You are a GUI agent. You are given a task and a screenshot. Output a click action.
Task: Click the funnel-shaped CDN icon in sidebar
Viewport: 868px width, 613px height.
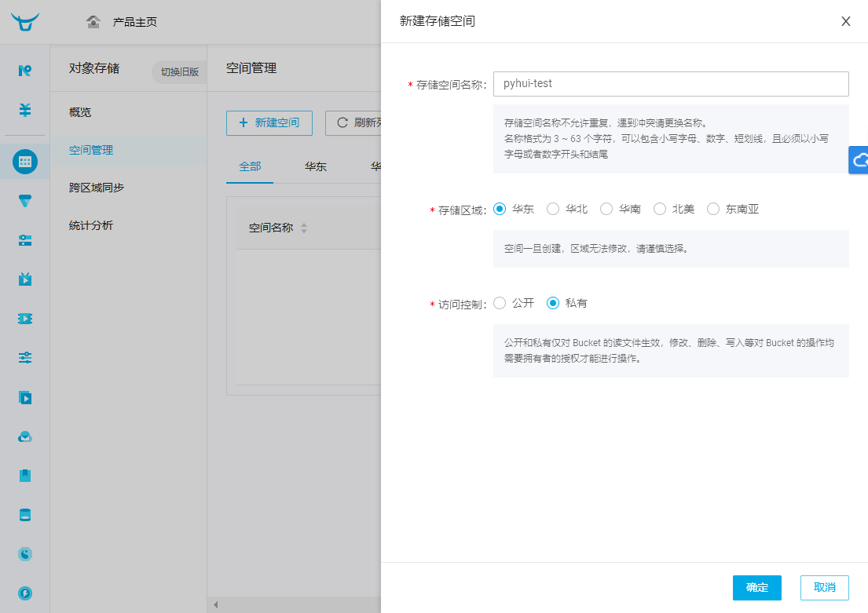click(x=24, y=201)
